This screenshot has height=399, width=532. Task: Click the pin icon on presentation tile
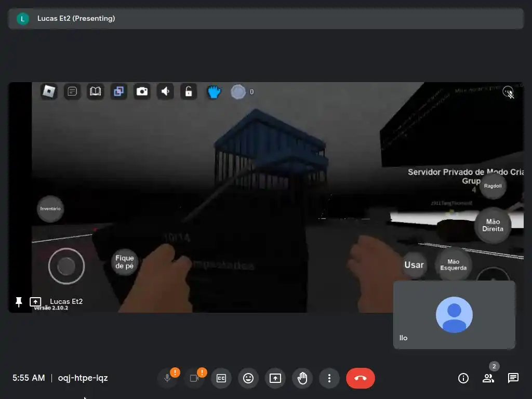coord(19,302)
